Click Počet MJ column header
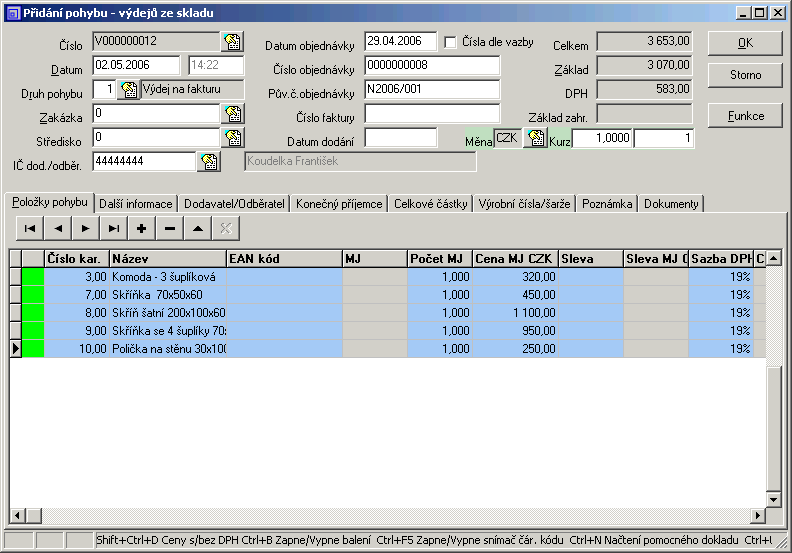This screenshot has width=792, height=553. click(x=439, y=259)
